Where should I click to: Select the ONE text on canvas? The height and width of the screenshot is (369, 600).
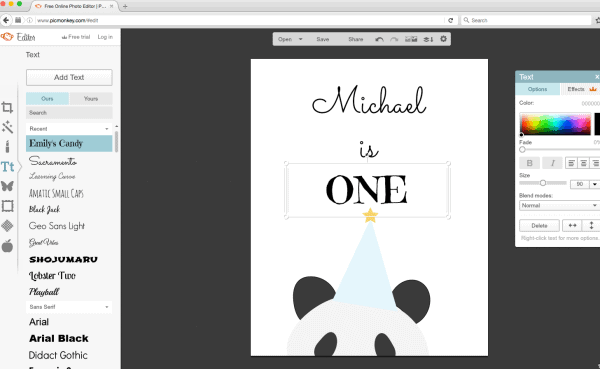coord(367,189)
